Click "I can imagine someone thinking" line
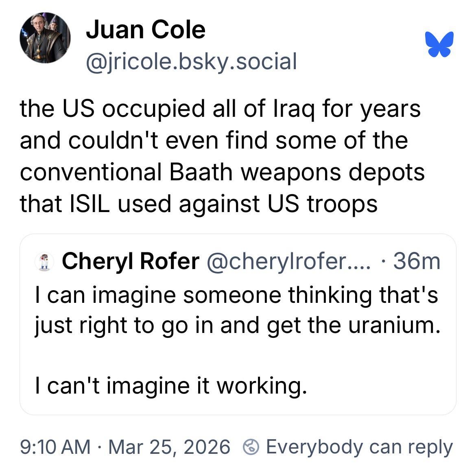 pos(236,294)
